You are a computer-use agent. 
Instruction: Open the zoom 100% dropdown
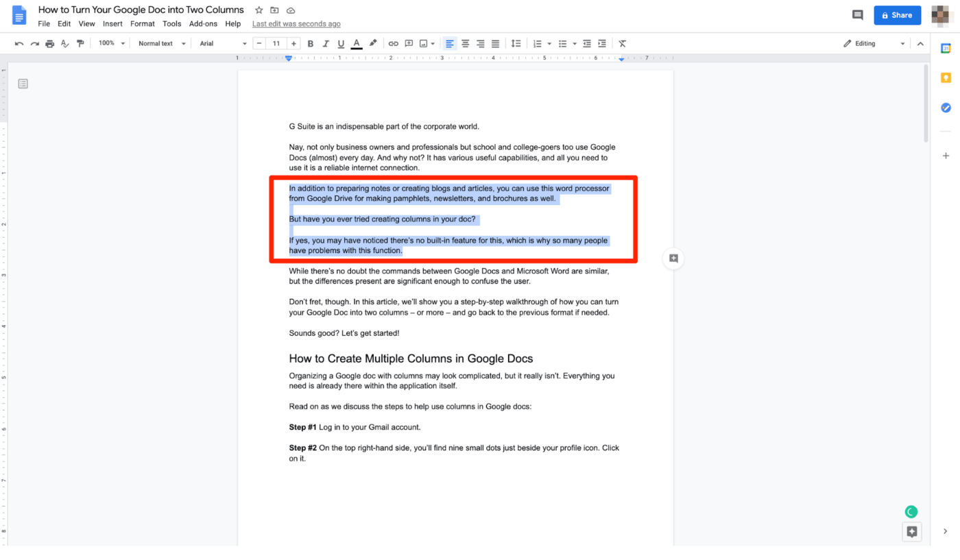[x=112, y=43]
